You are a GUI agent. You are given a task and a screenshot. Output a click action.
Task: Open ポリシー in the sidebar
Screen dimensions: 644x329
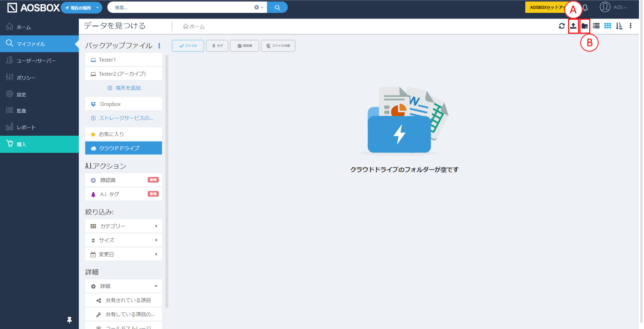tap(39, 77)
